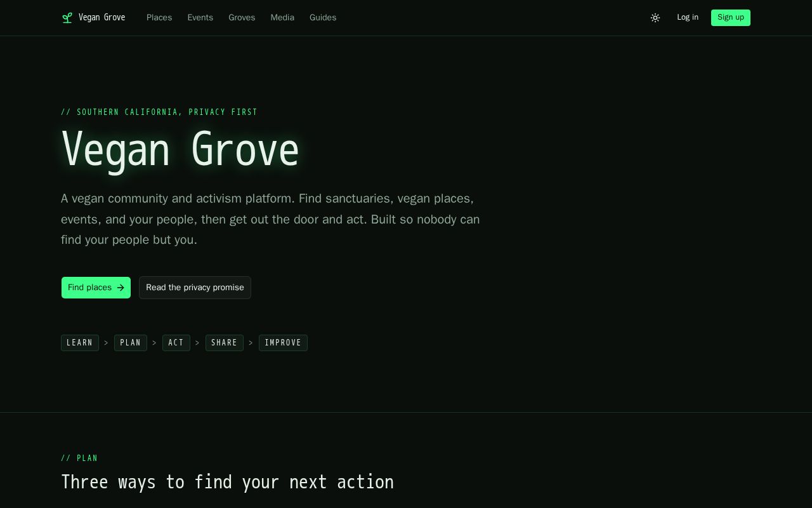Select the LEARN step tag
This screenshot has width=812, height=508.
coord(80,343)
